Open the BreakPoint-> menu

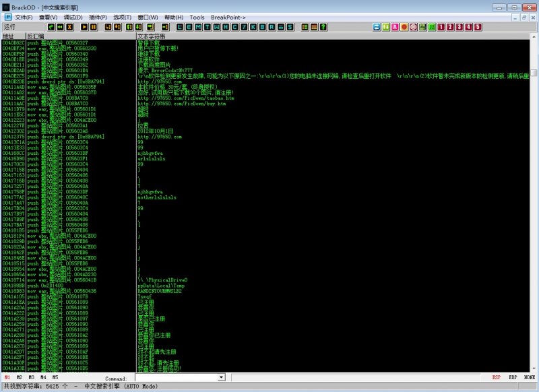click(228, 18)
